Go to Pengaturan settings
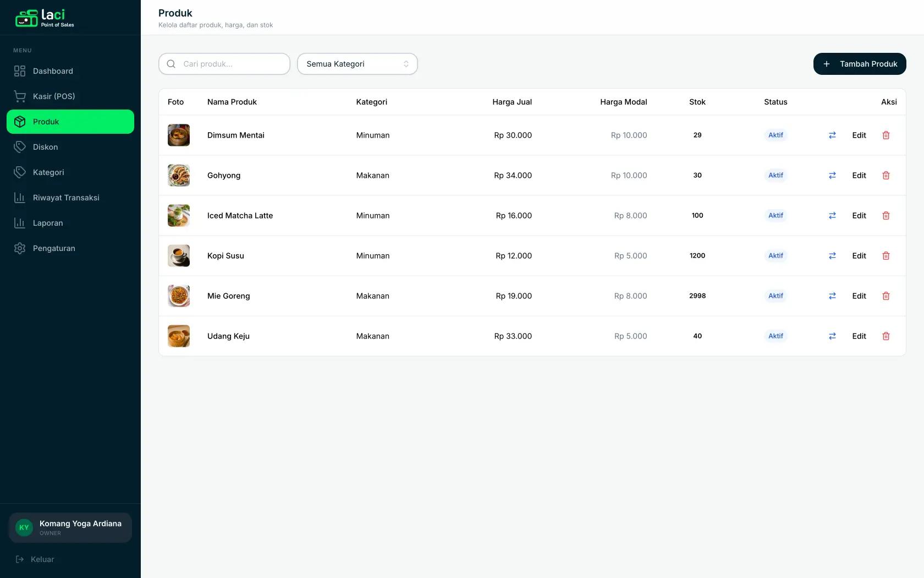Image resolution: width=924 pixels, height=578 pixels. click(70, 248)
